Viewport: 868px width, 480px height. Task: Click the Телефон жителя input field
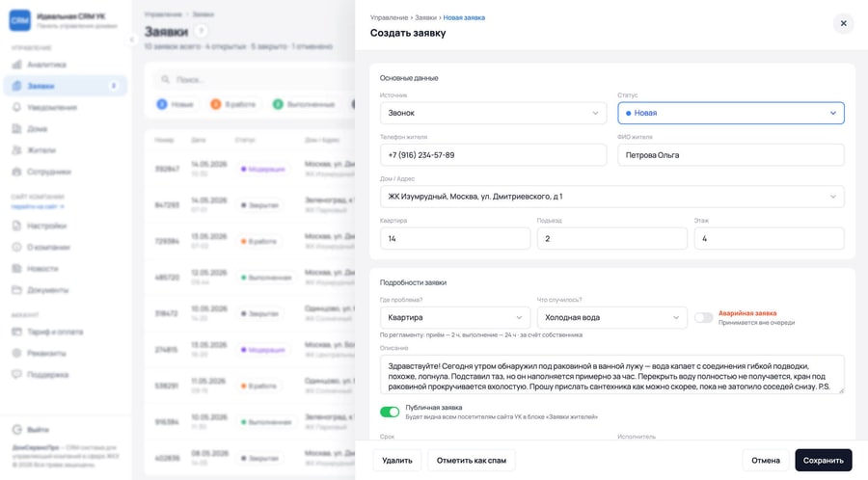493,155
